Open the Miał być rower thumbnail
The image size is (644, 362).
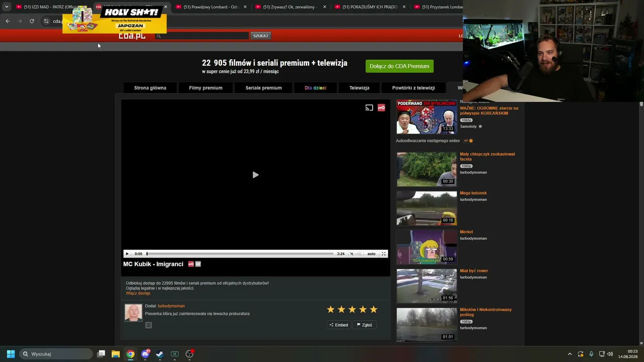pos(427,286)
